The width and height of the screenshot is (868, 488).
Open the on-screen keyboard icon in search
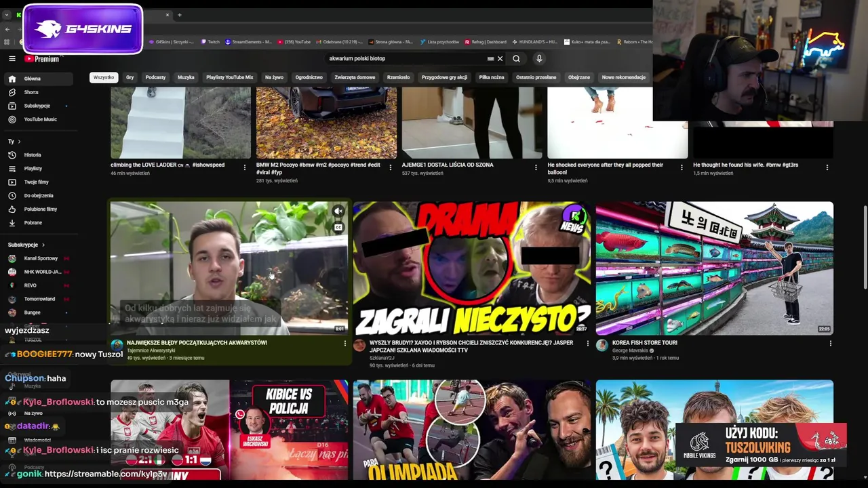[490, 59]
